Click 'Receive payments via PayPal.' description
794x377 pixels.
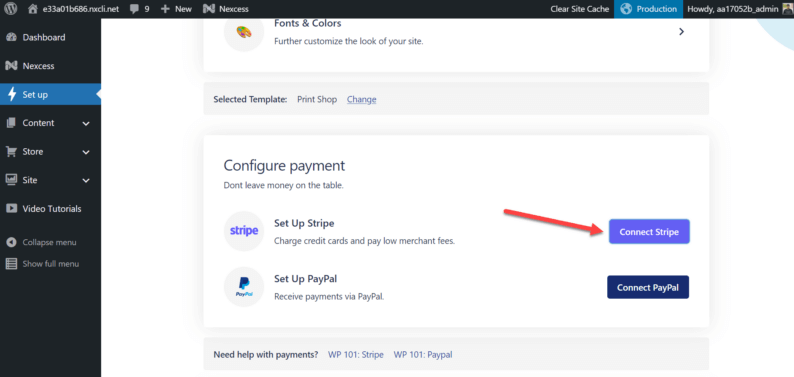click(x=329, y=297)
